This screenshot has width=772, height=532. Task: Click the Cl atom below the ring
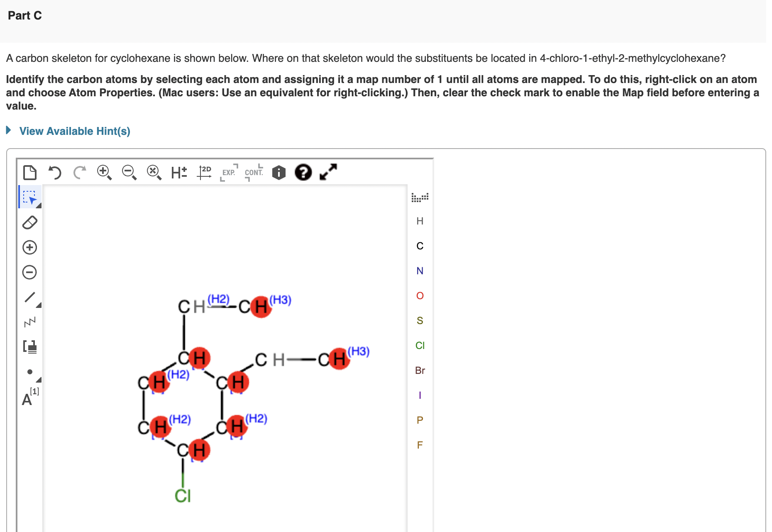pos(183,495)
